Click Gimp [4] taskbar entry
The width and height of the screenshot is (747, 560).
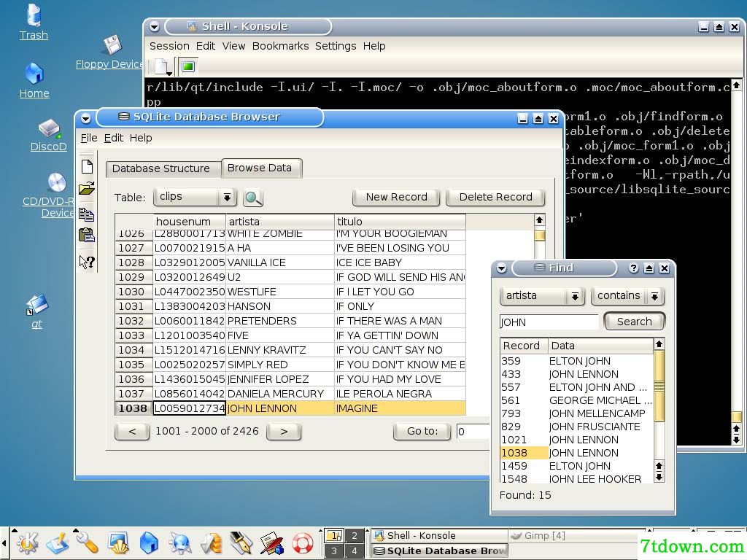(x=576, y=536)
